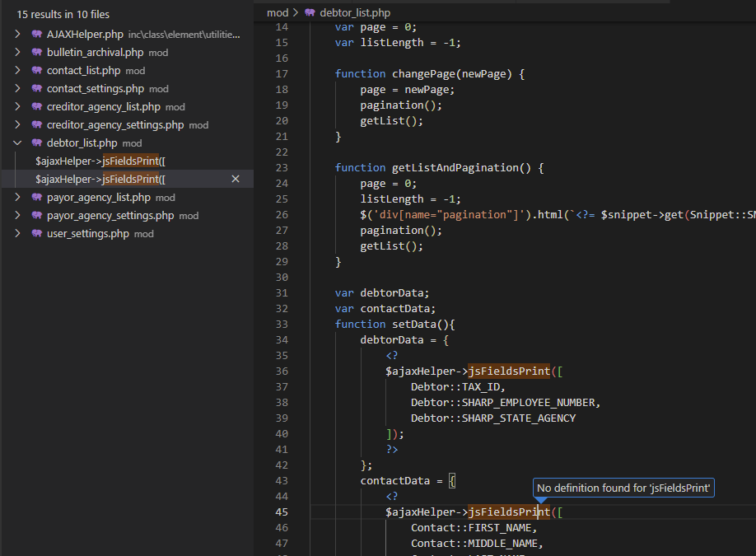Click the breadcrumb PHP icon beside debtor_list.php
The height and width of the screenshot is (556, 756).
click(310, 13)
